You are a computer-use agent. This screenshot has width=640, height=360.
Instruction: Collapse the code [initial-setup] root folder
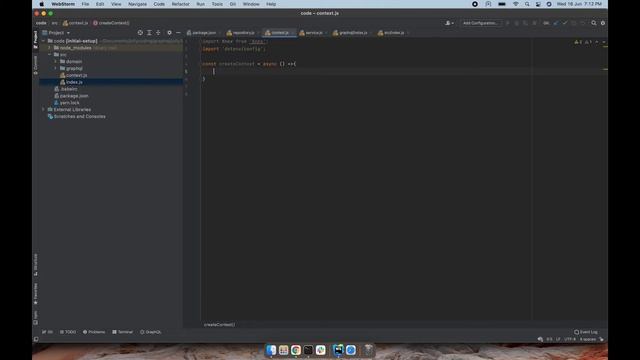tap(43, 41)
